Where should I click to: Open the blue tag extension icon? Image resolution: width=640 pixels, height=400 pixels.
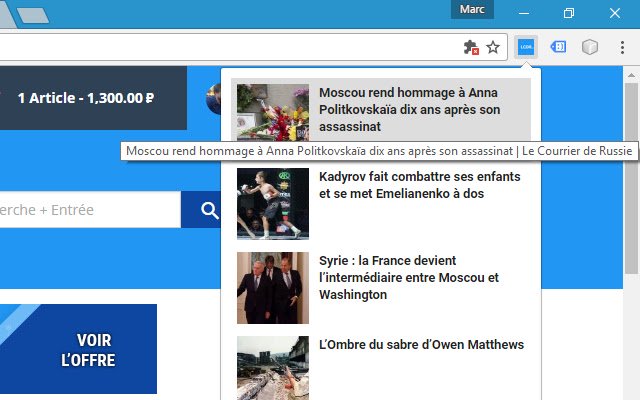[x=558, y=47]
